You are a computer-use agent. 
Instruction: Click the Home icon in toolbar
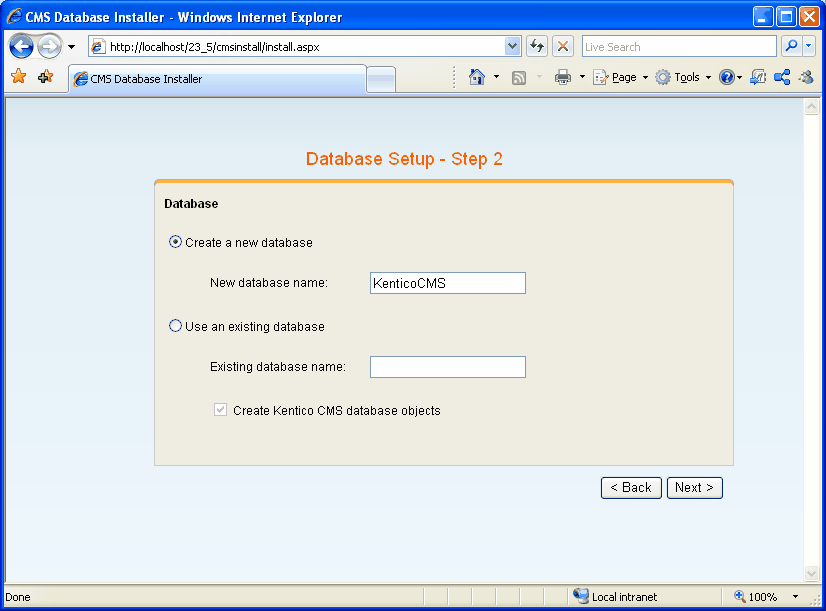[x=477, y=77]
